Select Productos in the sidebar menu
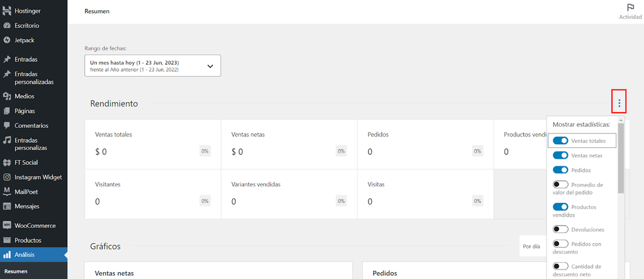This screenshot has width=644, height=279. tap(28, 240)
